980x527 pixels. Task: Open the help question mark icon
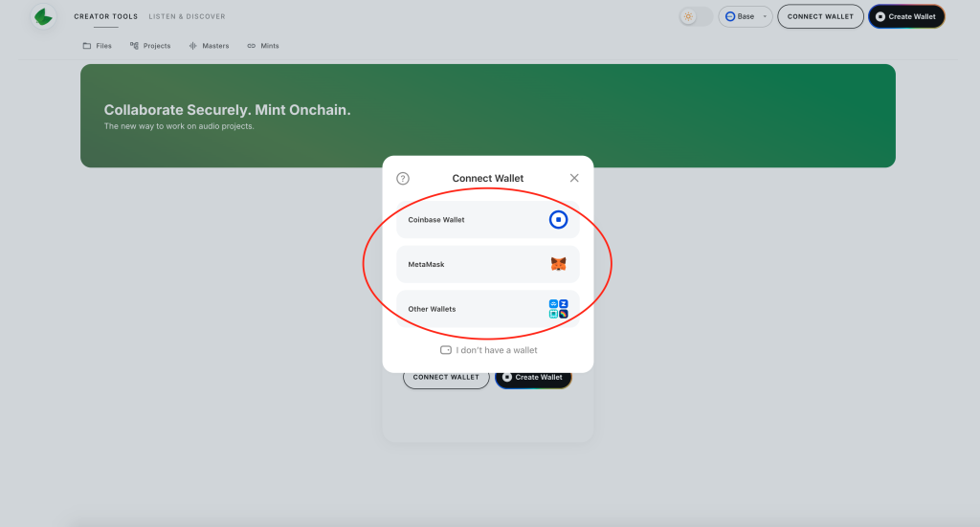[403, 179]
